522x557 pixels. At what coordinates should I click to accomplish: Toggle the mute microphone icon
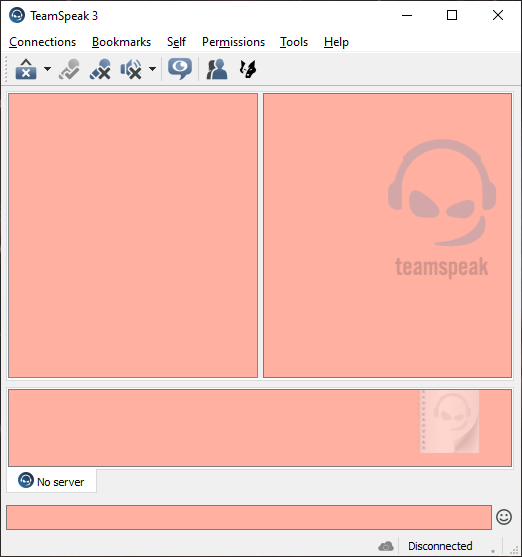coord(100,69)
